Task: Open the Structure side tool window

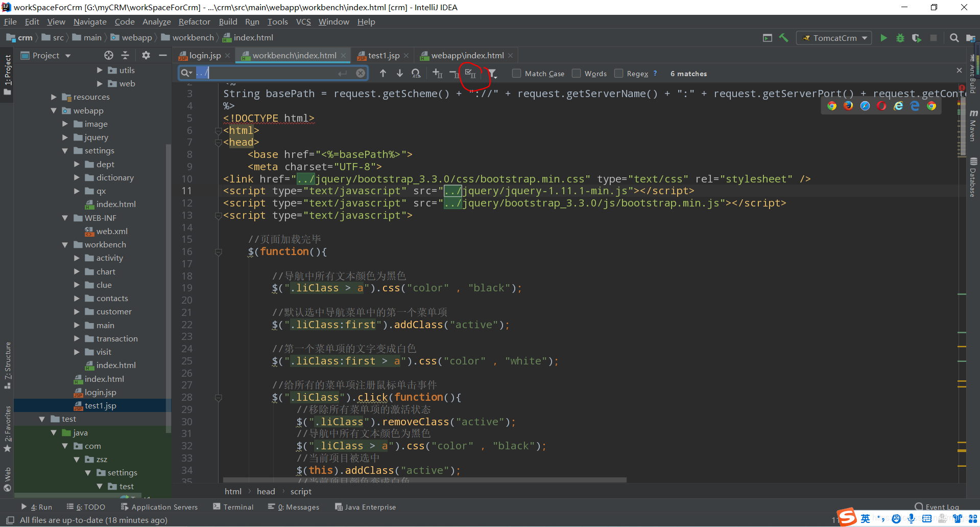Action: coord(8,365)
